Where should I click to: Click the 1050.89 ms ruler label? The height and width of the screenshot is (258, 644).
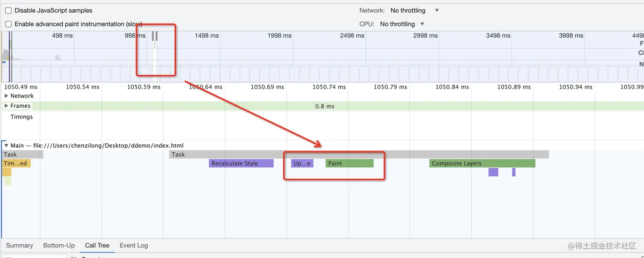[514, 87]
